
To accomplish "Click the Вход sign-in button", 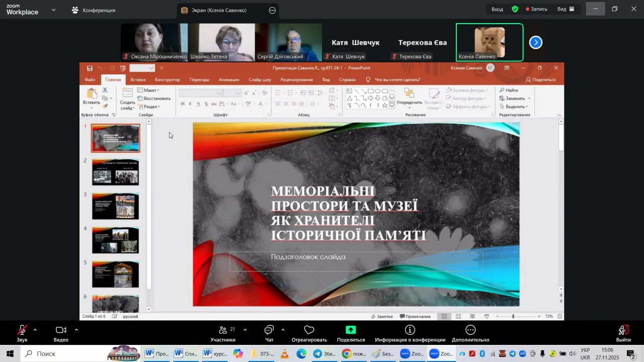I will [x=497, y=9].
